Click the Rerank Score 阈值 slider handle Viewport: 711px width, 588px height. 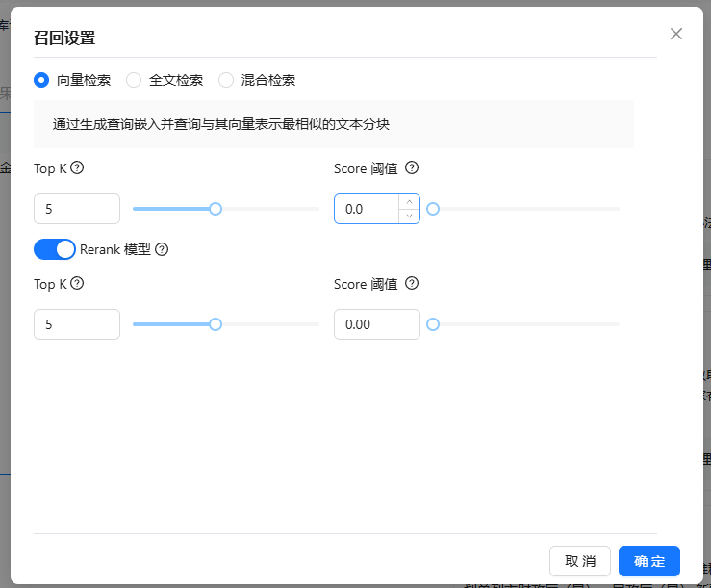point(433,324)
